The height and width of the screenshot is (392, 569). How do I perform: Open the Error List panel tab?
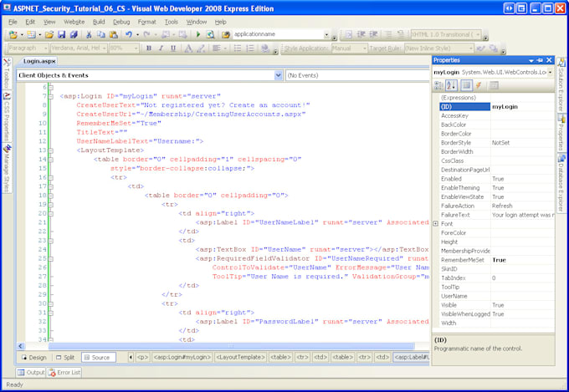[x=64, y=373]
